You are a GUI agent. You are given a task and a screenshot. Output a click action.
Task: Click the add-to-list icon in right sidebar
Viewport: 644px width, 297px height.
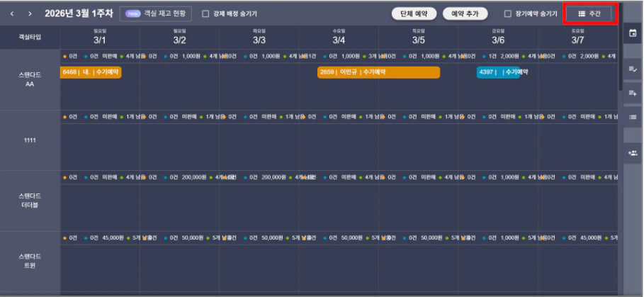tap(633, 94)
